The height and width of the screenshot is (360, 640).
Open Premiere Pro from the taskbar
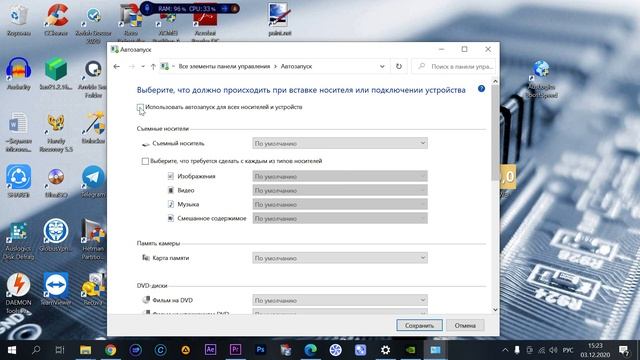[x=235, y=350]
